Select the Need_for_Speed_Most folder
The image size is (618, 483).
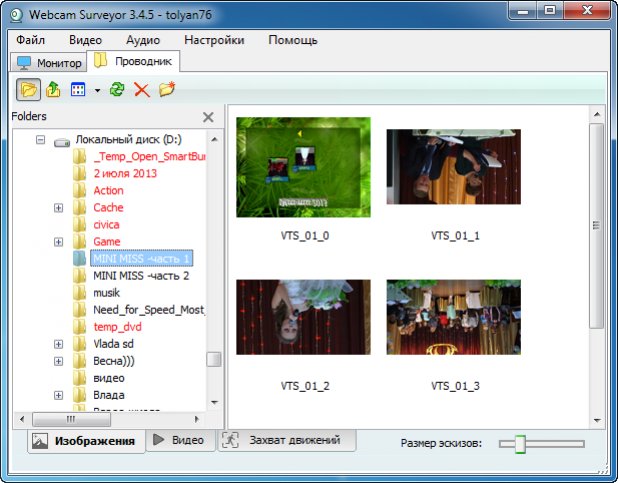click(x=149, y=310)
